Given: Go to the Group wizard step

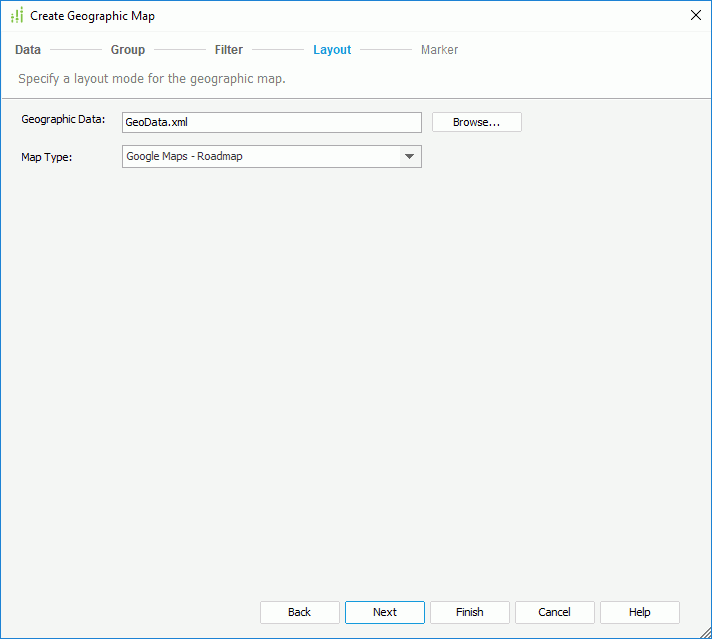Looking at the screenshot, I should click(x=128, y=50).
